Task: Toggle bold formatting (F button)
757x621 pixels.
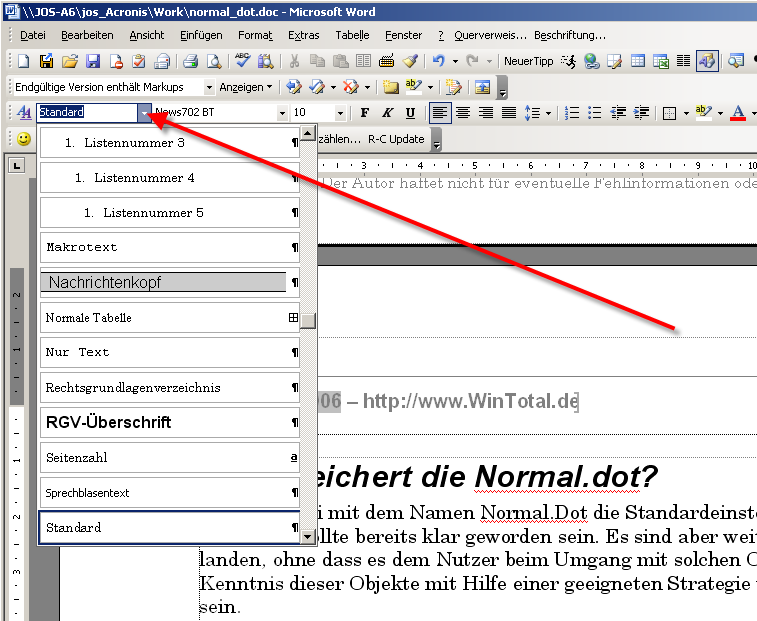Action: pos(365,113)
